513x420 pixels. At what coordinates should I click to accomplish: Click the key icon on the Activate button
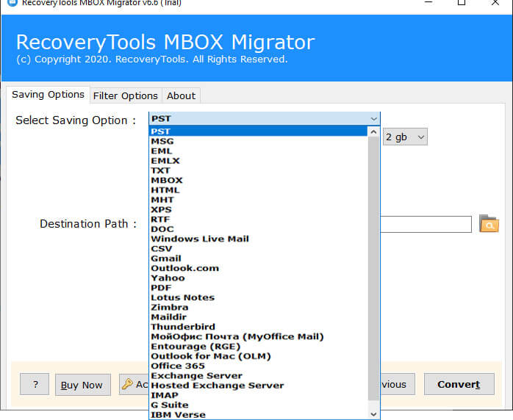click(127, 384)
